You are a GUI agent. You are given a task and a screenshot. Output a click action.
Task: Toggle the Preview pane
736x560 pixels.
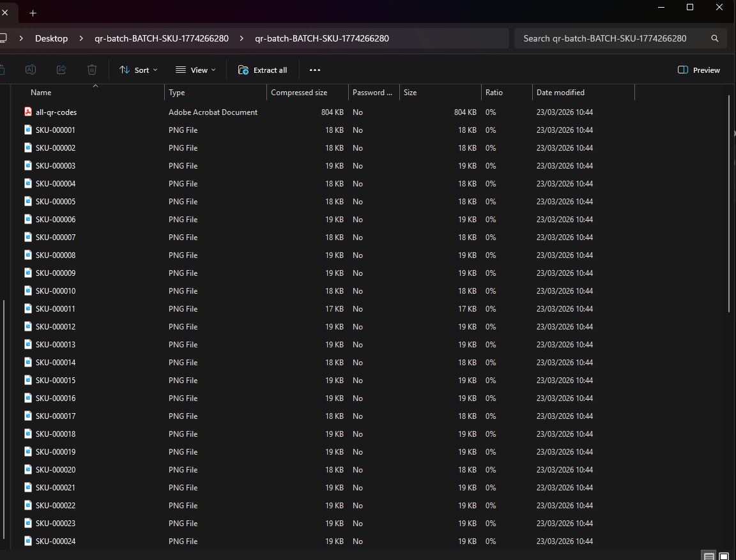coord(698,70)
